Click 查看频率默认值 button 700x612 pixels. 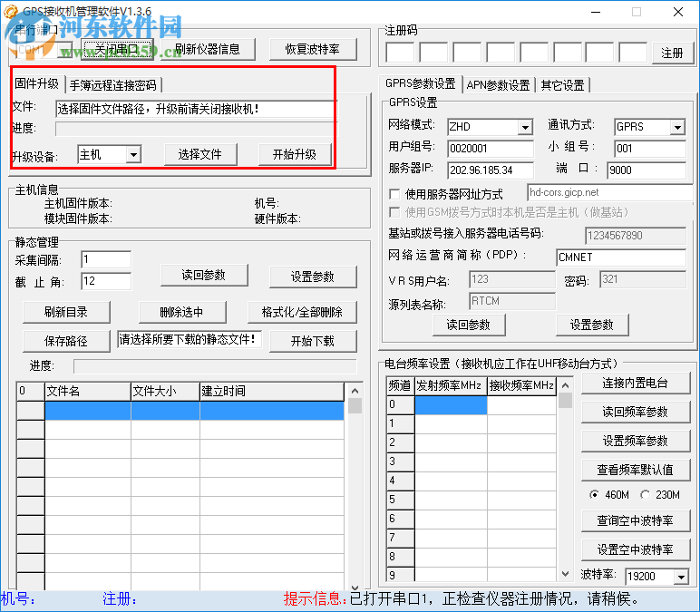(636, 470)
